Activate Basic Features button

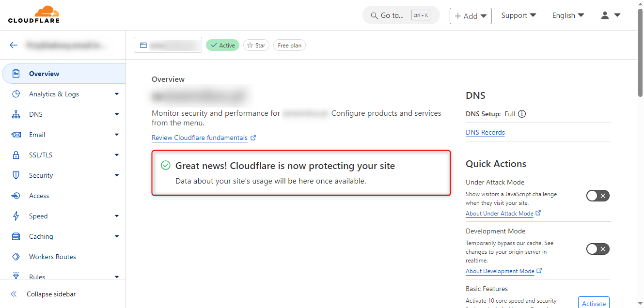(594, 303)
